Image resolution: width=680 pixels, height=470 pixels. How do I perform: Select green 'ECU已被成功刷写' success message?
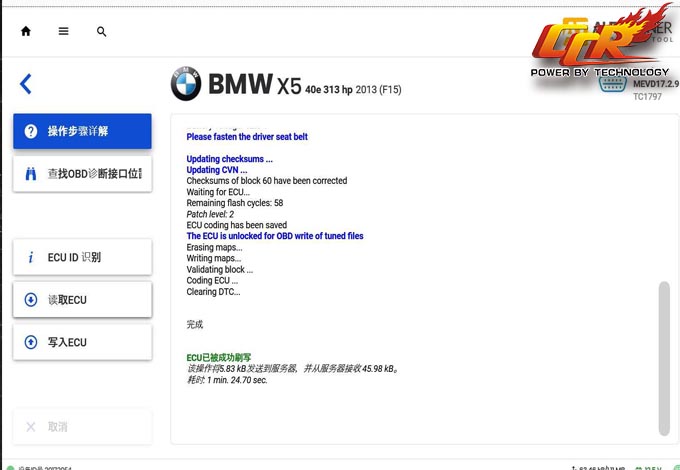coord(219,358)
